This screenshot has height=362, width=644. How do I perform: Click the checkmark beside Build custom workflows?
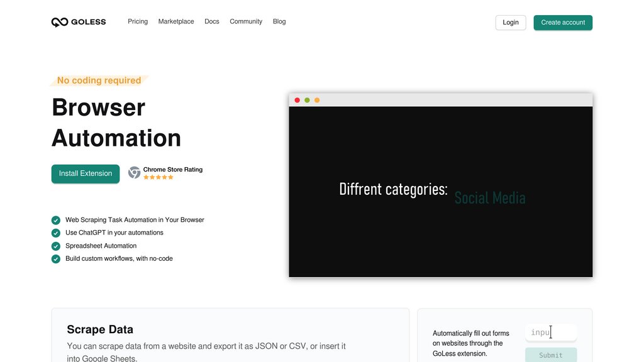click(x=56, y=258)
